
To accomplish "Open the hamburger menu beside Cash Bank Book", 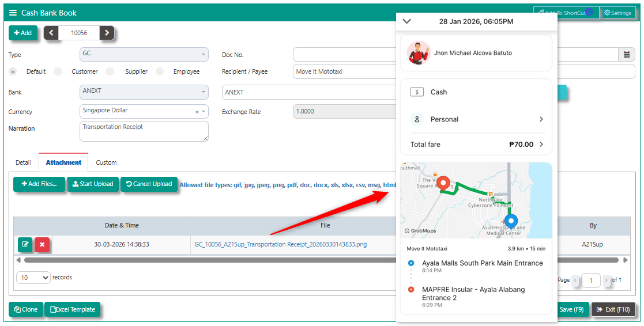I will (13, 13).
